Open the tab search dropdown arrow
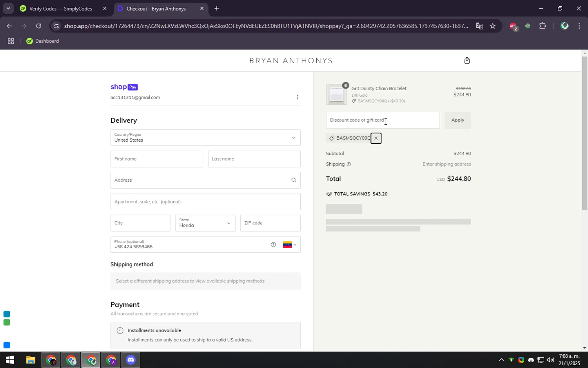Viewport: 588px width, 368px height. point(8,9)
